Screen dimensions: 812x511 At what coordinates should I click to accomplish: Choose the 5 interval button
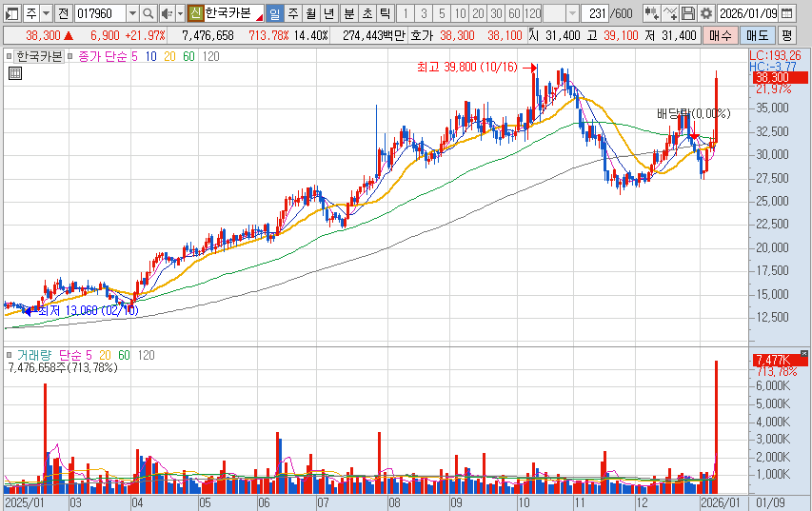pyautogui.click(x=442, y=13)
